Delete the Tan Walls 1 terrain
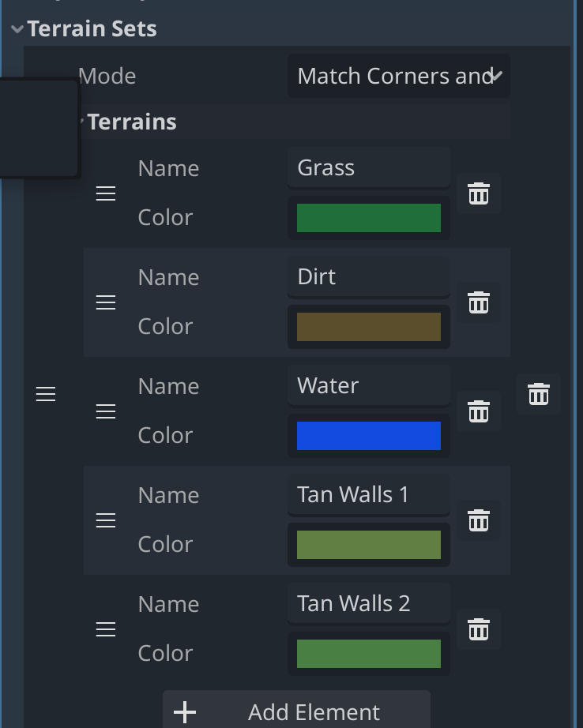The image size is (583, 728). (x=478, y=520)
